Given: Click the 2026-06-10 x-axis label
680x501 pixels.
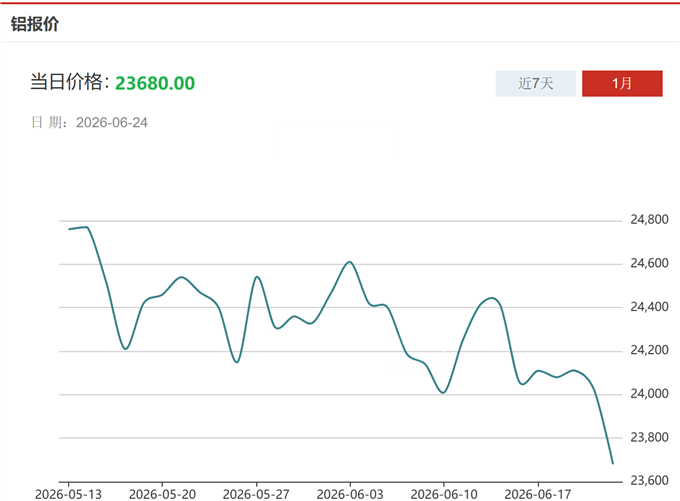Looking at the screenshot, I should (444, 494).
